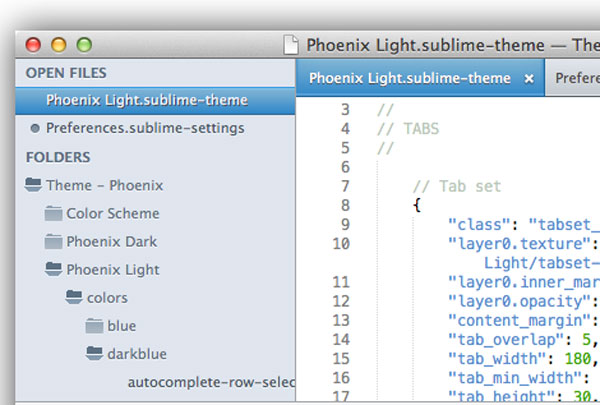The image size is (600, 405).
Task: Minimize the window with the yellow button
Action: tap(59, 45)
